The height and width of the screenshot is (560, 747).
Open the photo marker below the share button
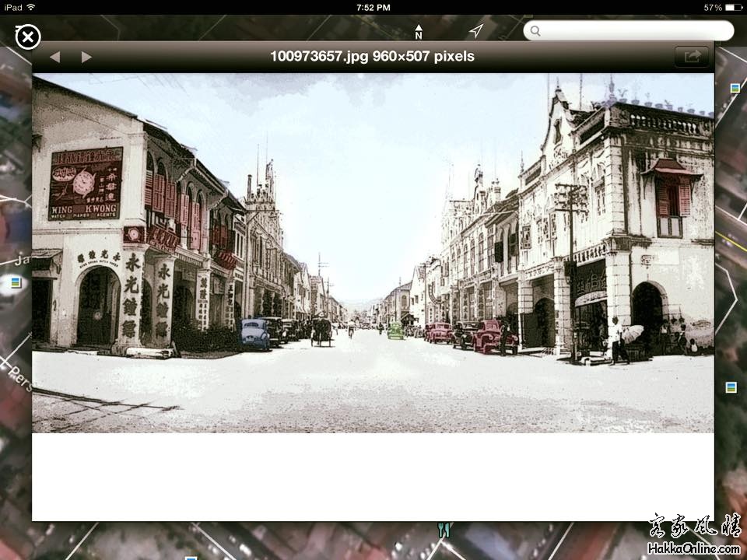(735, 88)
